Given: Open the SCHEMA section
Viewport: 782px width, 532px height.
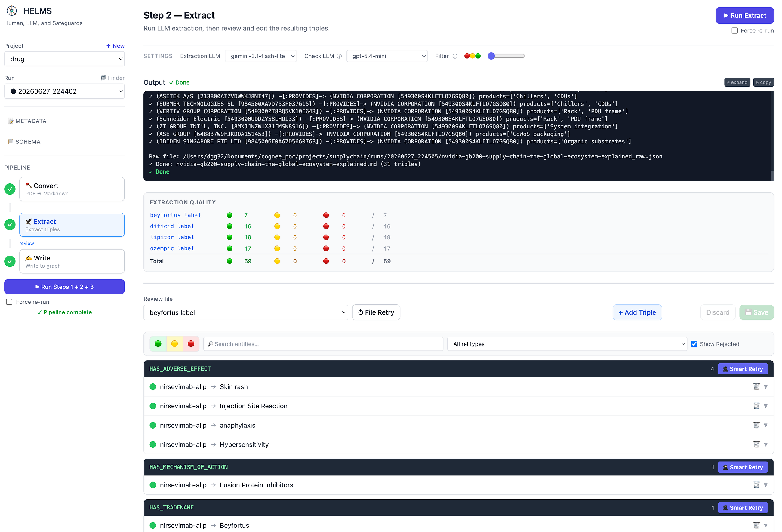Looking at the screenshot, I should tap(24, 142).
